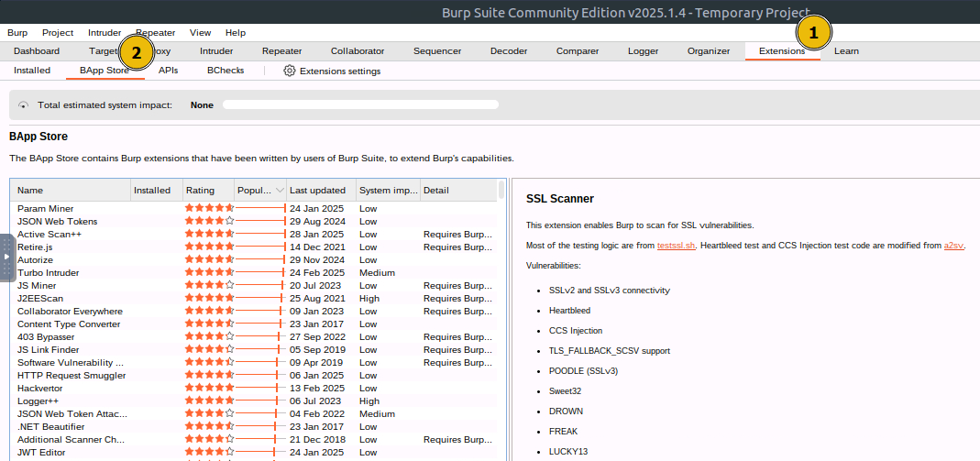The height and width of the screenshot is (461, 980).
Task: Sort by the Detail column header
Action: coord(458,191)
